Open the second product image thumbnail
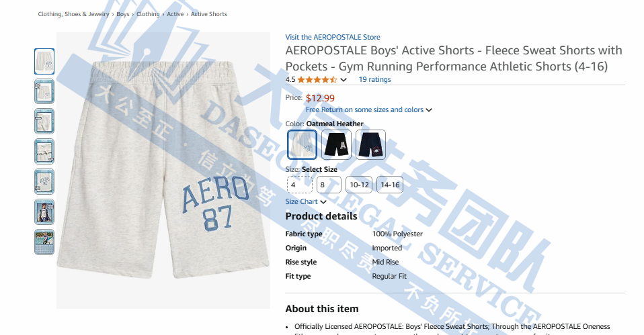Image resolution: width=644 pixels, height=335 pixels. click(x=44, y=91)
